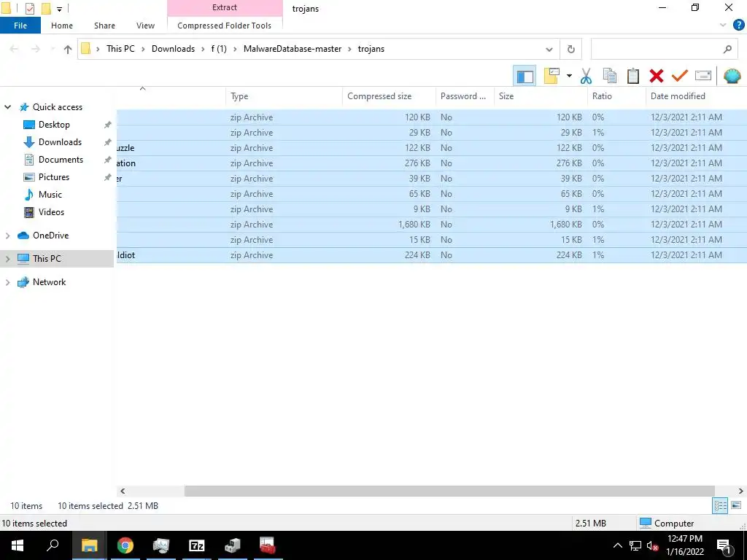Click f (1) in the address breadcrumb

219,49
